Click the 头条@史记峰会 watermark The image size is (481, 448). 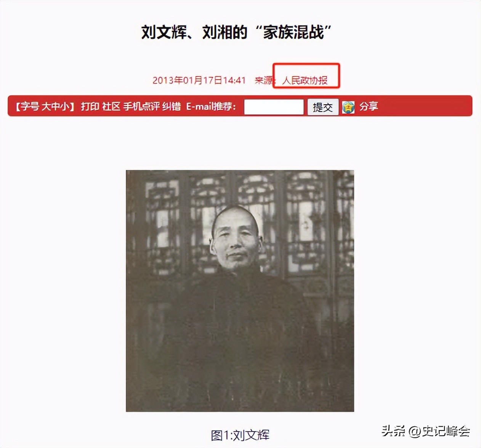click(426, 431)
